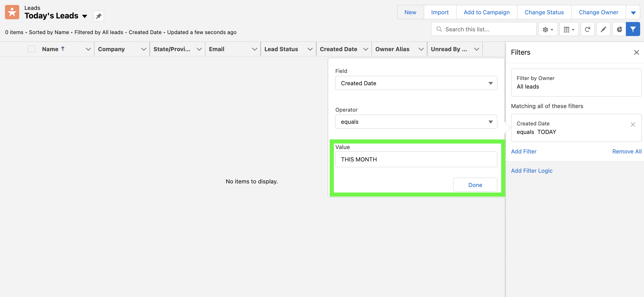Click the Leads breadcrumb label
Viewport: 644px width, 297px height.
32,8
